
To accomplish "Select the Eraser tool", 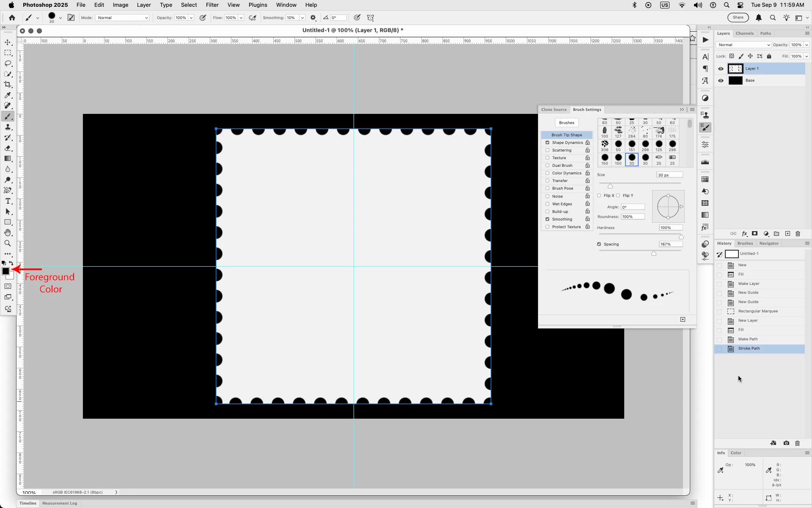I will pos(8,148).
